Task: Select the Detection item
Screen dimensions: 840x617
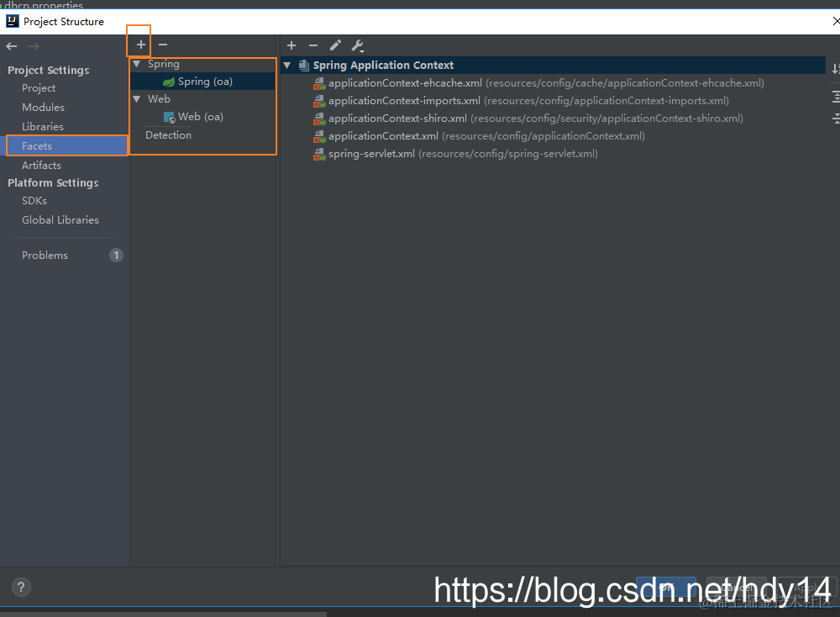Action: (x=168, y=135)
